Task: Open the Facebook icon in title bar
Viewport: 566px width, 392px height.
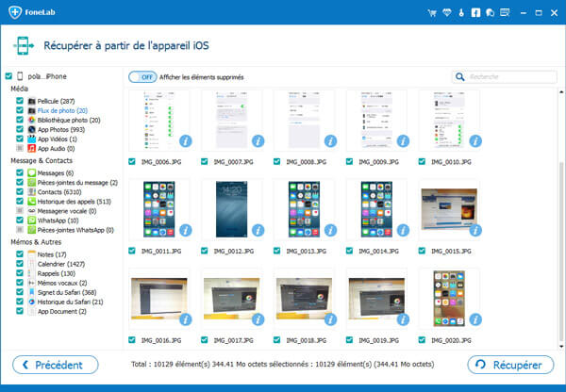Action: point(475,12)
